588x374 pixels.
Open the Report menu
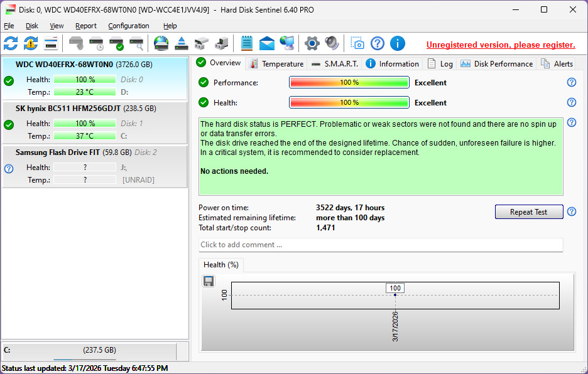pos(86,26)
